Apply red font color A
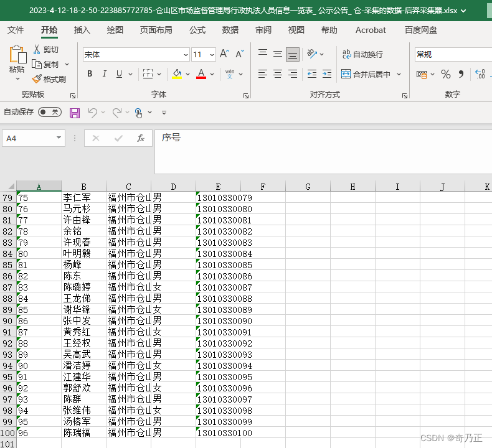492x448 pixels. click(201, 74)
